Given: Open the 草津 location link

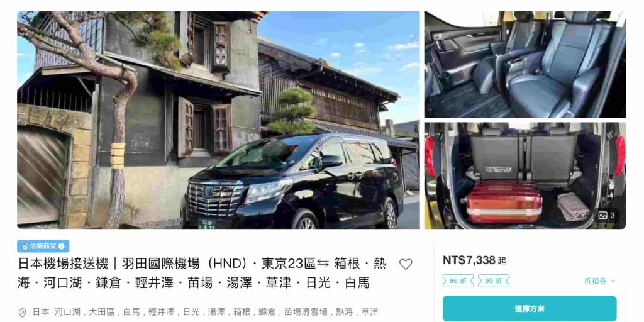Looking at the screenshot, I should pyautogui.click(x=369, y=312).
